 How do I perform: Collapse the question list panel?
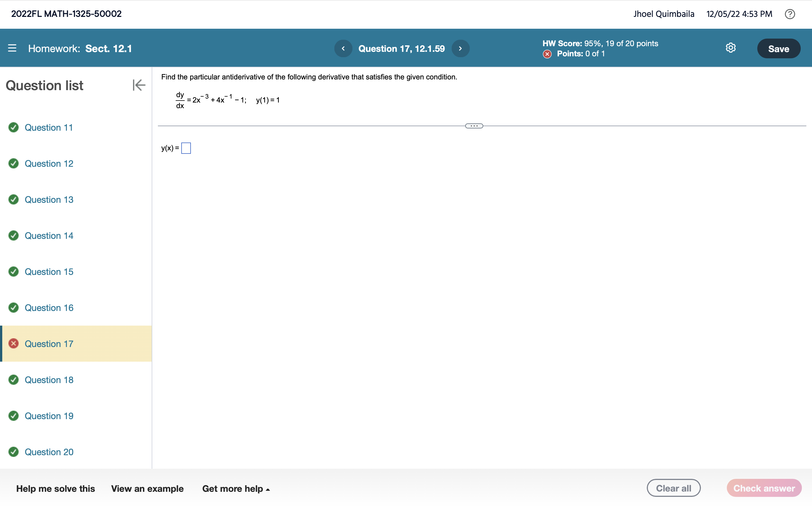coord(138,85)
